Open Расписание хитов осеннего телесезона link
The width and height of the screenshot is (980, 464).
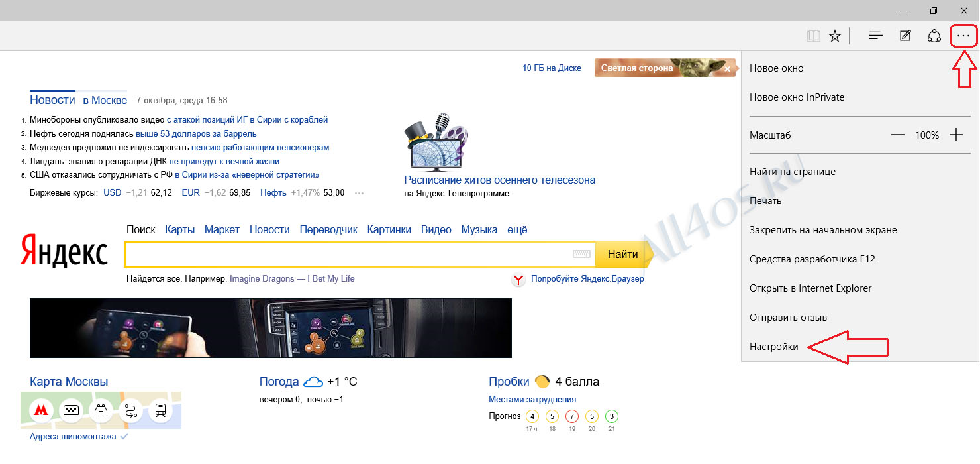click(500, 180)
